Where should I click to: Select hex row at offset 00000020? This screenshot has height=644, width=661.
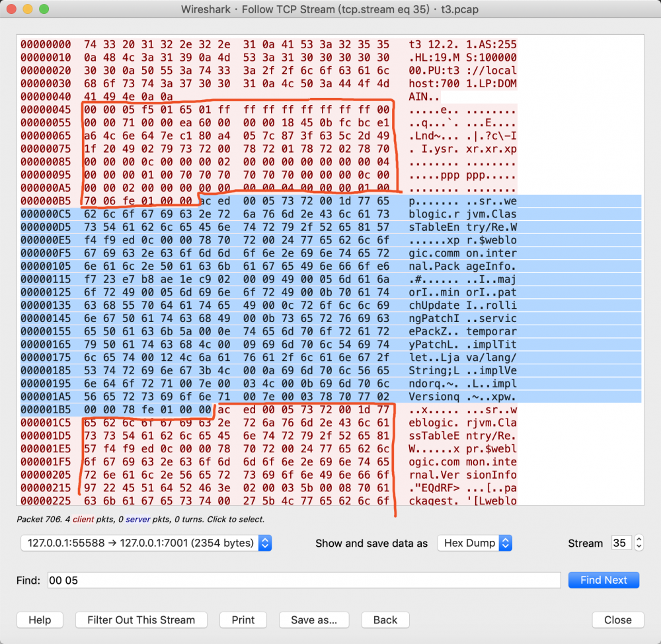[268, 71]
